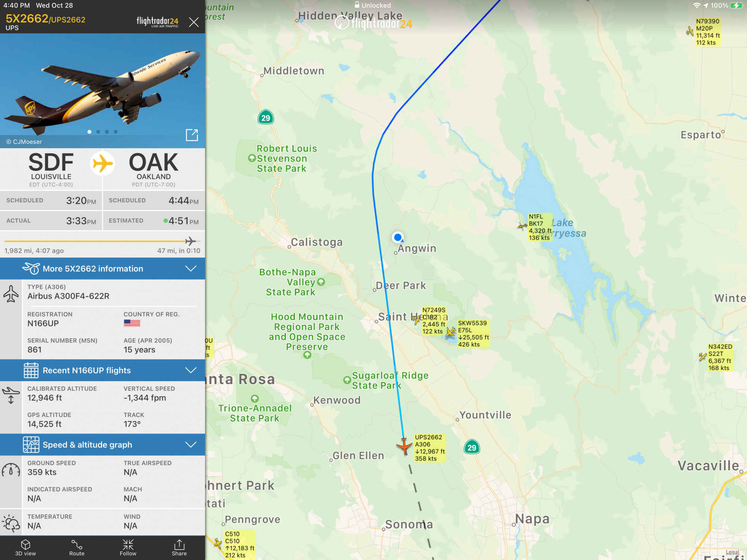747x560 pixels.
Task: Open the Legal link on map
Action: (732, 552)
